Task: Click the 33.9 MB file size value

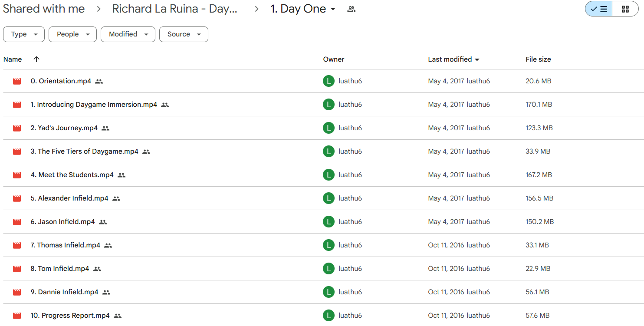Action: pos(538,151)
